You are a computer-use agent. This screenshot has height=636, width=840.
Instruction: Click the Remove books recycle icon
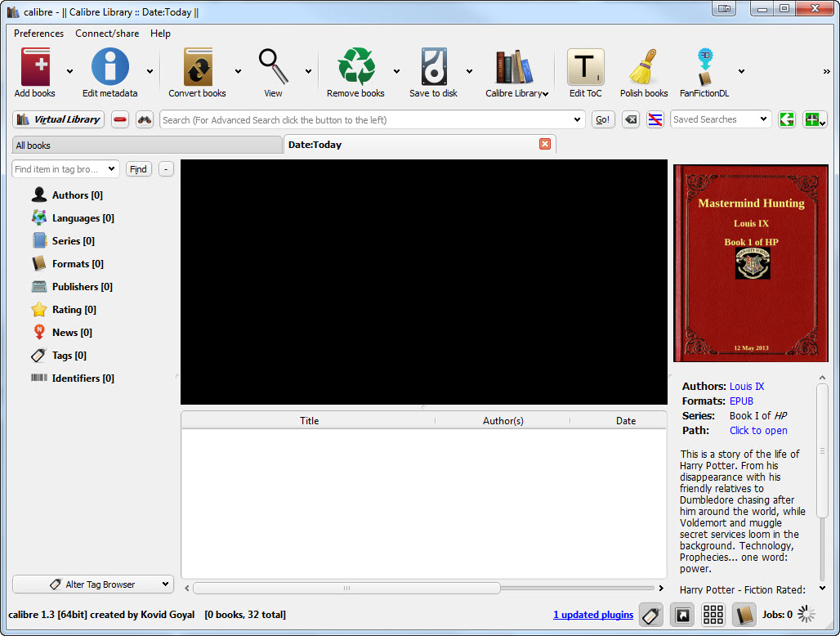coord(356,67)
